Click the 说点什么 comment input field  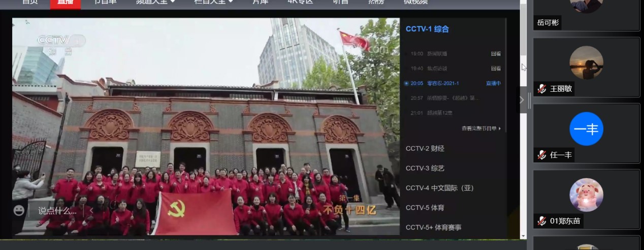57,210
